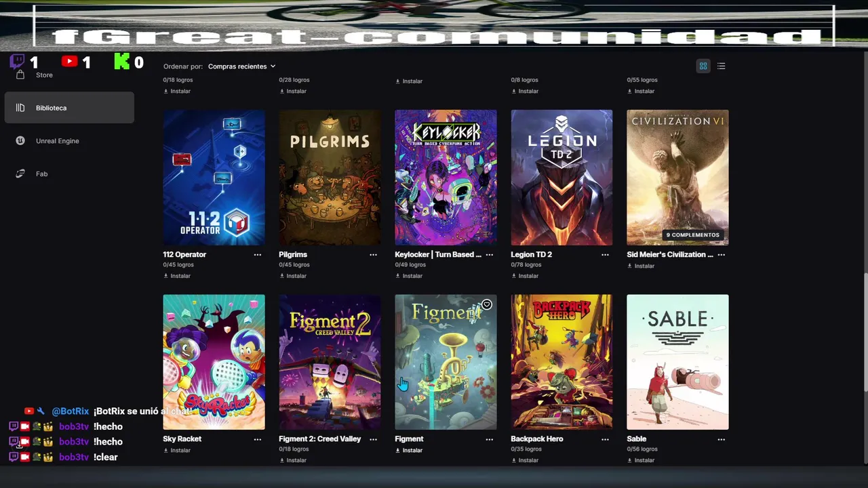Add Figment to wishlist heart icon
Image resolution: width=868 pixels, height=488 pixels.
[486, 305]
